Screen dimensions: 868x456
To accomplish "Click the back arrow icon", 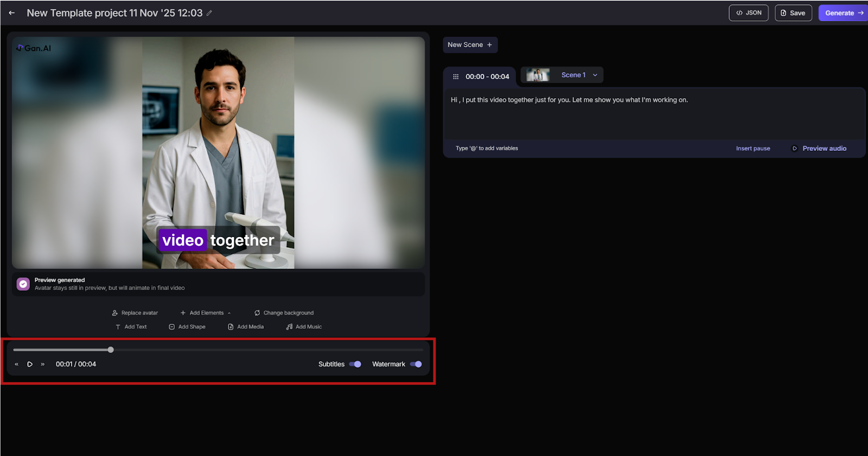I will (12, 13).
